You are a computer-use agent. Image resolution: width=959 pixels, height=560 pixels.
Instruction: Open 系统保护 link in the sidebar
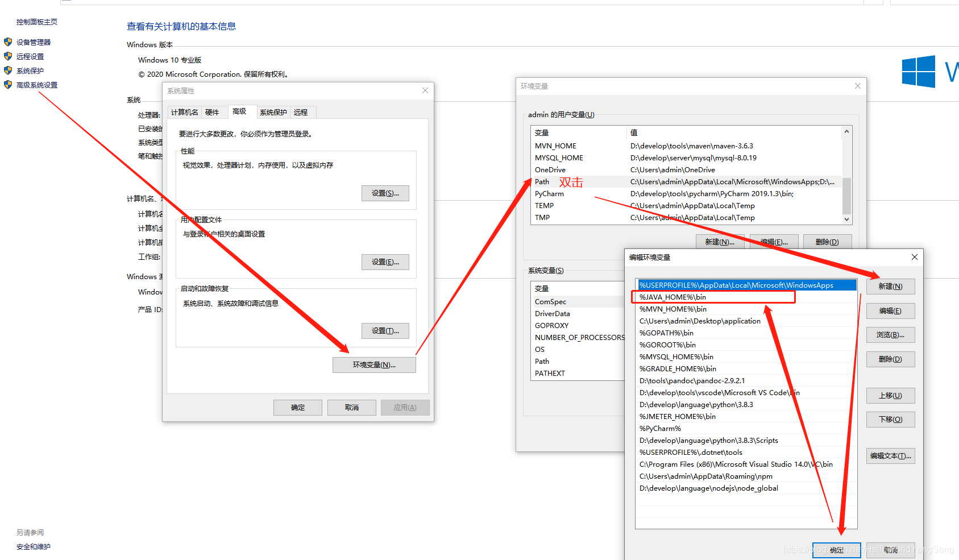[30, 71]
